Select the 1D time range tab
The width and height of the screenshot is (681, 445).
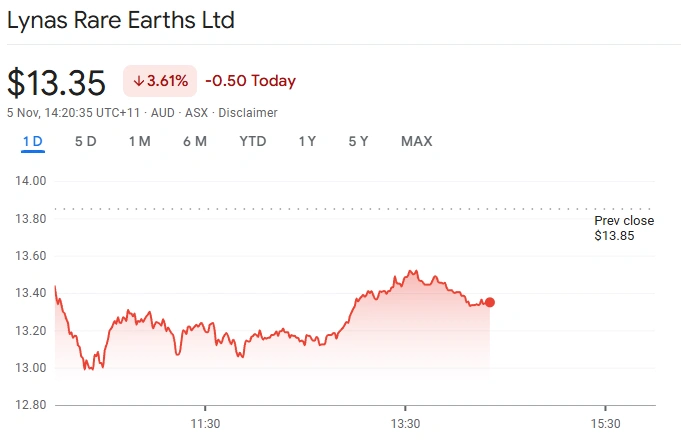click(33, 141)
